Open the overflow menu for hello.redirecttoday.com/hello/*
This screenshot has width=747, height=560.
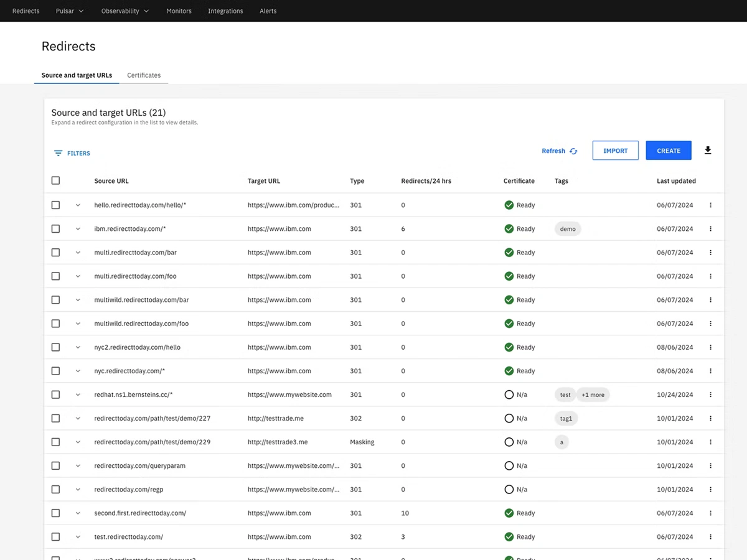pos(710,205)
